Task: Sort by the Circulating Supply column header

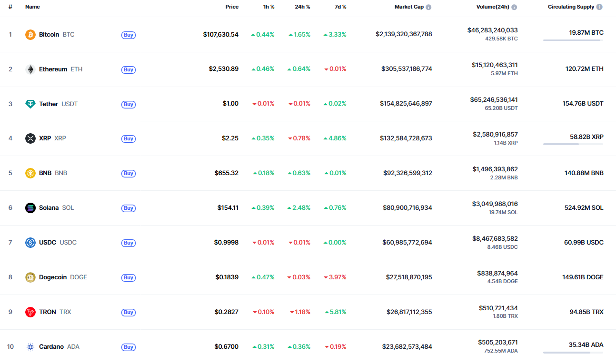Action: point(571,7)
